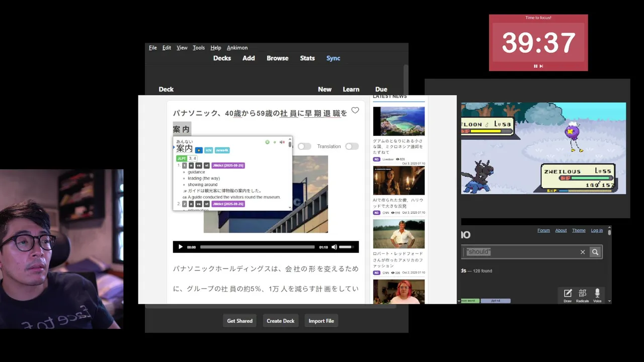Click the Due column header in Anki
This screenshot has height=362, width=644.
[381, 89]
